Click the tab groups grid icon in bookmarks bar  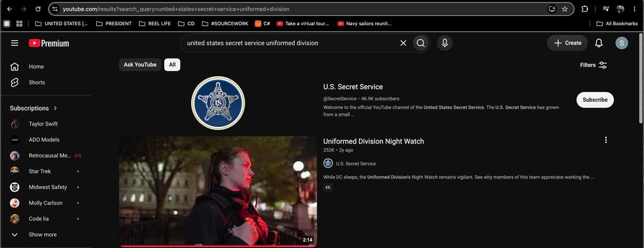[19, 23]
